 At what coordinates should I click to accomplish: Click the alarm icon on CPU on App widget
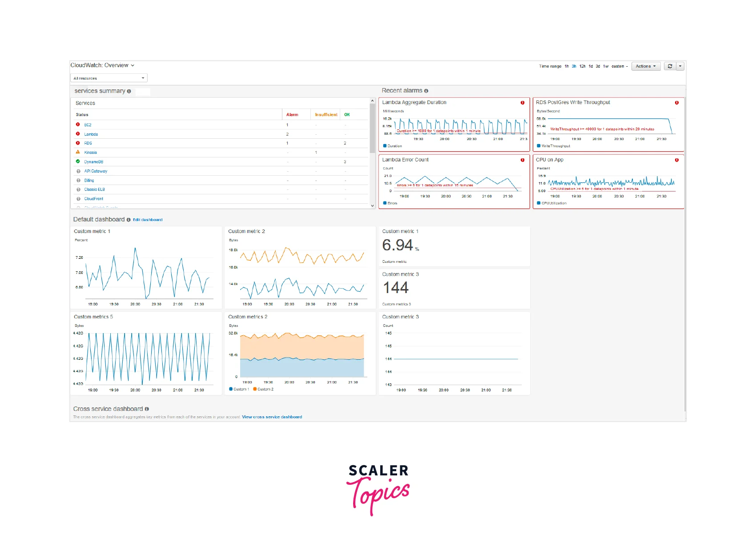tap(676, 160)
